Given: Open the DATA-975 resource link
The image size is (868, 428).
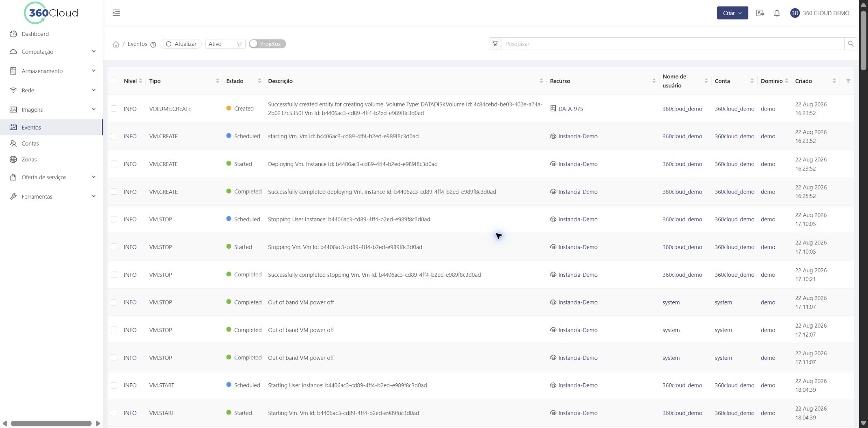Looking at the screenshot, I should click(x=570, y=109).
